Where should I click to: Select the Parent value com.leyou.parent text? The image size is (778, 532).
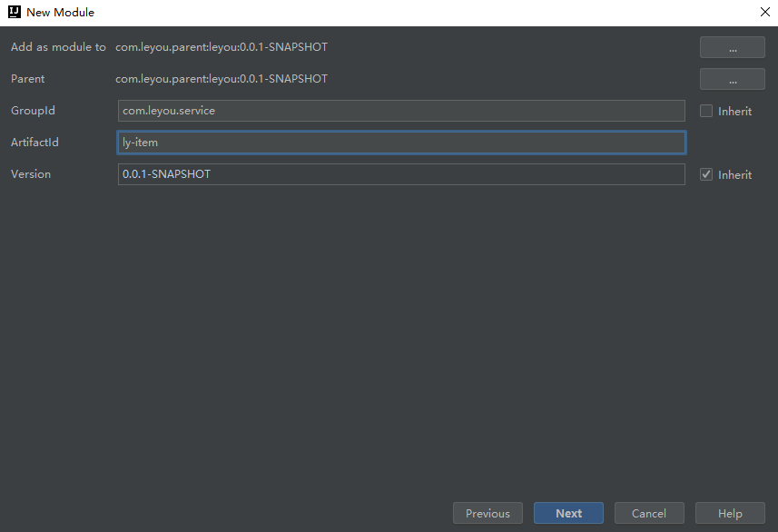point(222,79)
